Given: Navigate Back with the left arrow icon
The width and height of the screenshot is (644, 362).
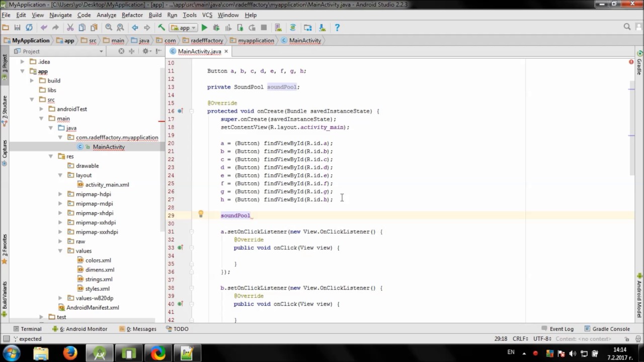Looking at the screenshot, I should pos(135,28).
